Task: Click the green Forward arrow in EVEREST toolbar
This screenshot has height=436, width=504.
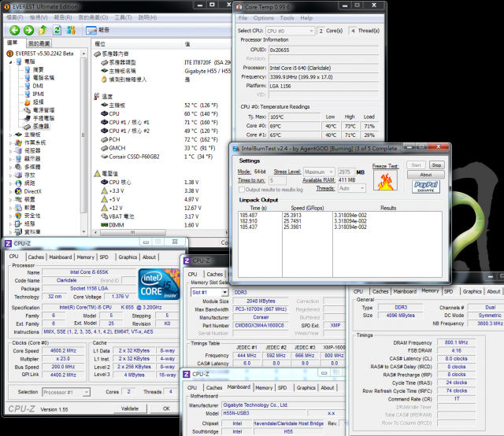Action: 28,30
